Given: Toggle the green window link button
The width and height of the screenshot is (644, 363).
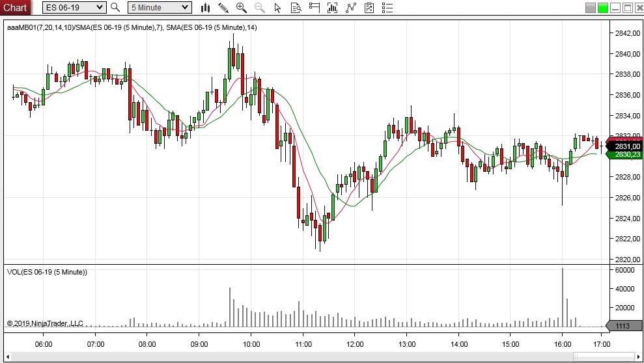Looking at the screenshot, I should coord(603,7).
